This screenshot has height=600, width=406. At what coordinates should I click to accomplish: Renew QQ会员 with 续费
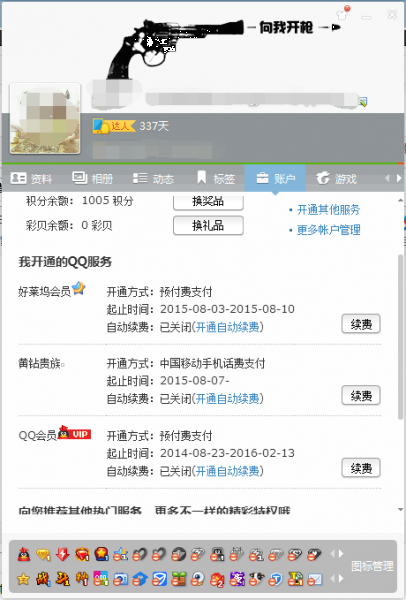click(x=361, y=468)
